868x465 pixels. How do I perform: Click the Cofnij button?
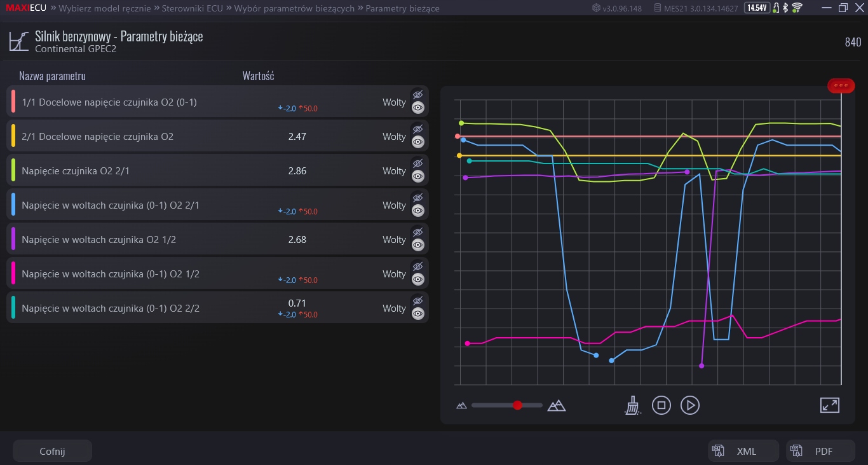52,451
